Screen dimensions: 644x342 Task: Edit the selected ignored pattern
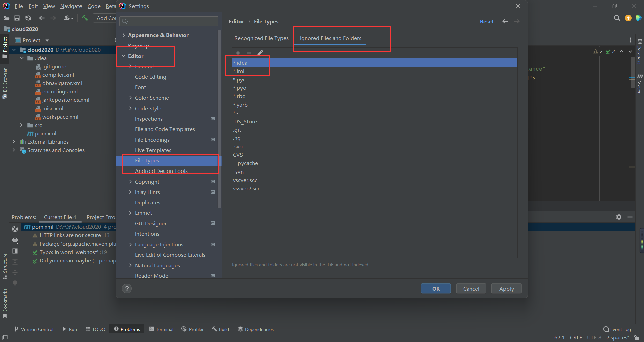[x=260, y=53]
